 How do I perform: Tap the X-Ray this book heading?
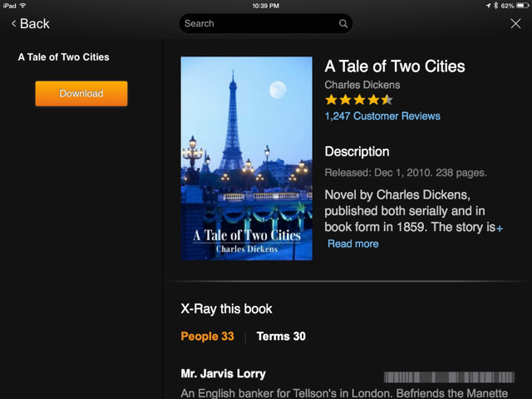(226, 309)
